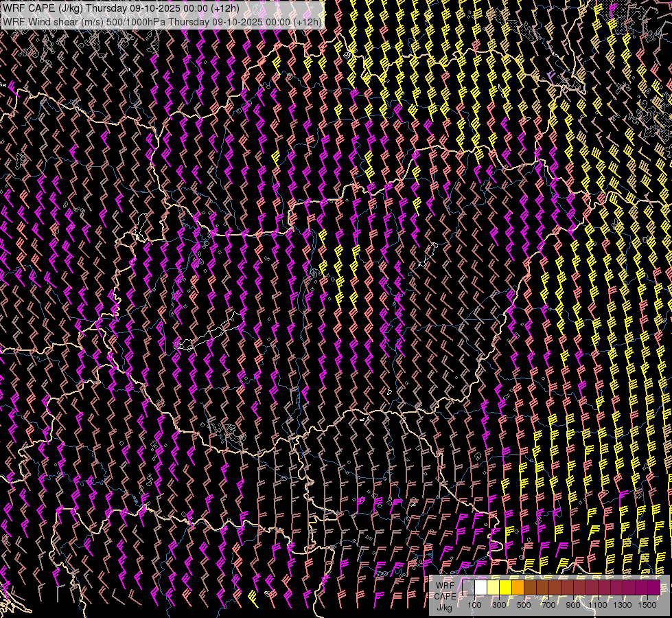The width and height of the screenshot is (672, 618).
Task: Click the J/kg unit text in the legend
Action: 444,607
